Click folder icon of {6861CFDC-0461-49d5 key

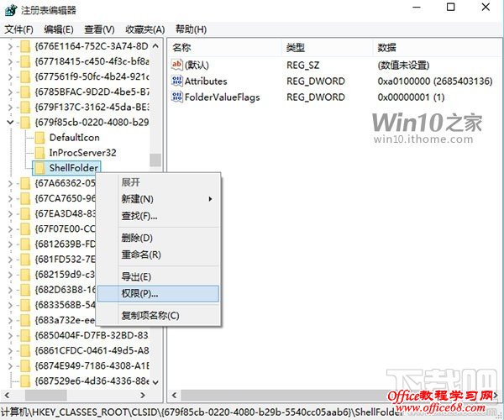click(25, 350)
